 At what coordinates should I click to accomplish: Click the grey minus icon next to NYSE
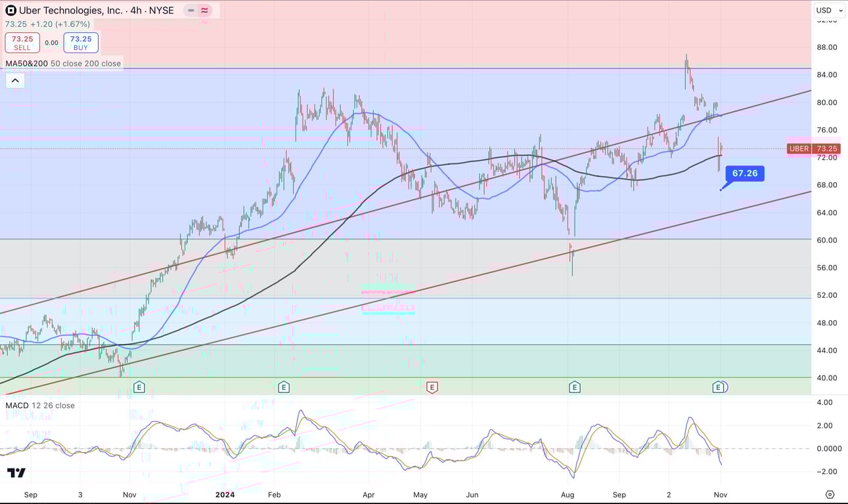click(x=191, y=10)
